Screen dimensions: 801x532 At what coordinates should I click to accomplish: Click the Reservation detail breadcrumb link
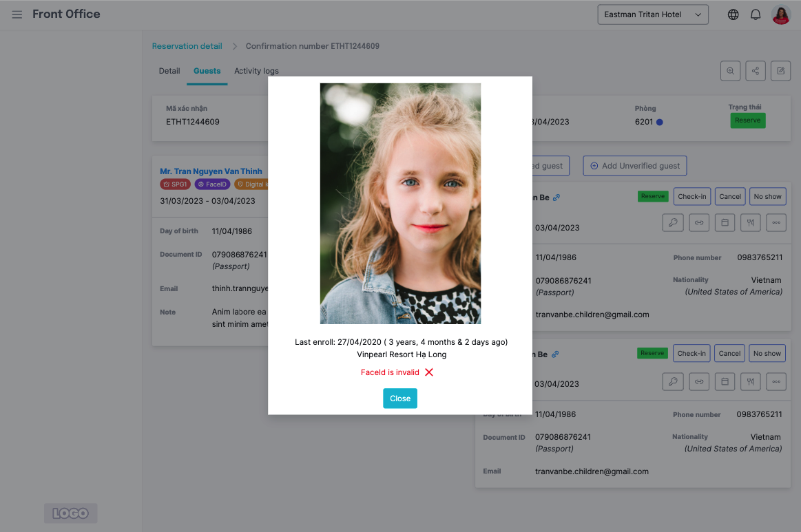(187, 46)
